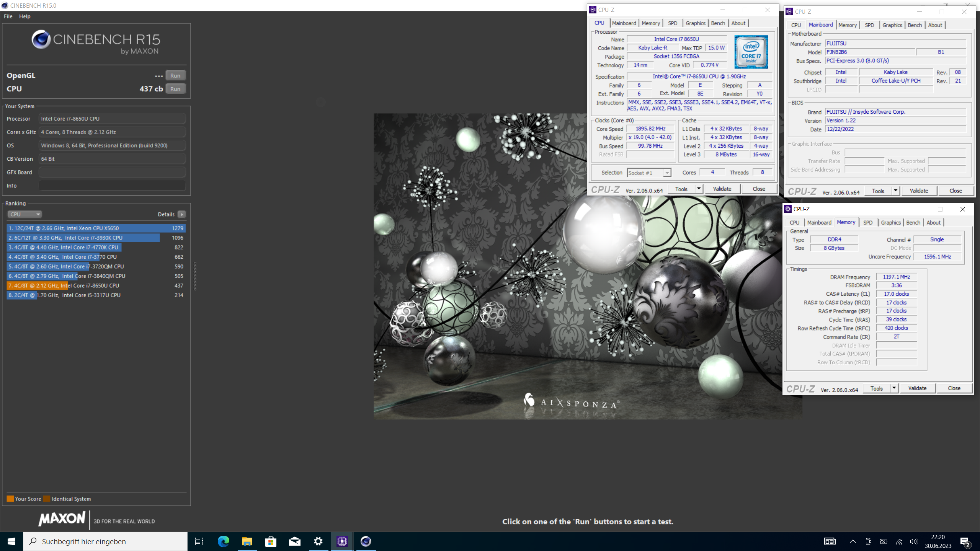Viewport: 980px width, 551px height.
Task: Open the CPU ranking type dropdown
Action: pyautogui.click(x=24, y=214)
